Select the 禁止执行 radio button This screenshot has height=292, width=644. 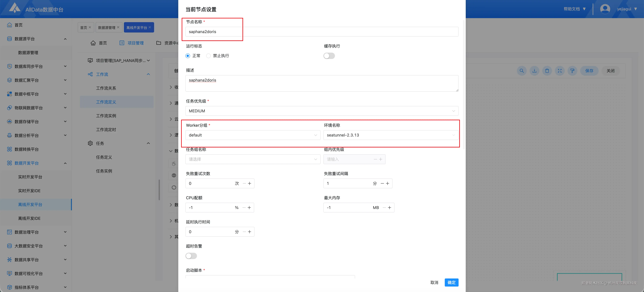(x=208, y=56)
